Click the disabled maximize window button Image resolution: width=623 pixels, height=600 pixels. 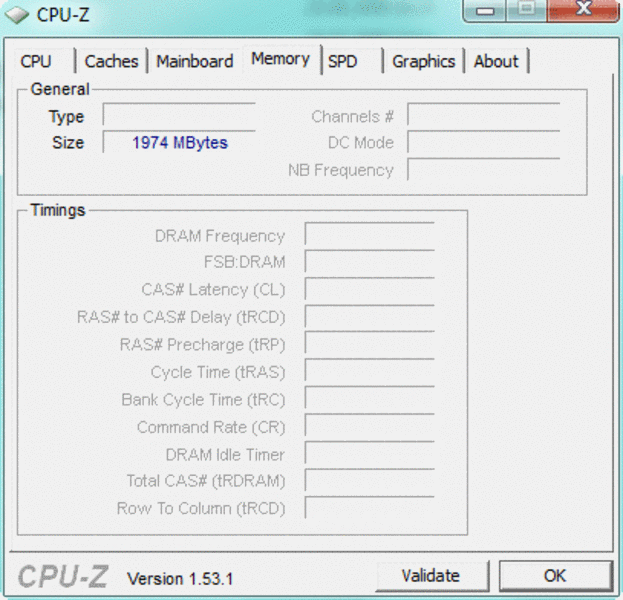pyautogui.click(x=526, y=10)
